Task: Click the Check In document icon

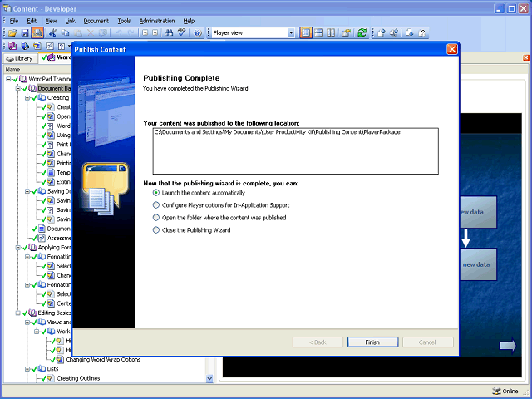Action: click(x=382, y=33)
